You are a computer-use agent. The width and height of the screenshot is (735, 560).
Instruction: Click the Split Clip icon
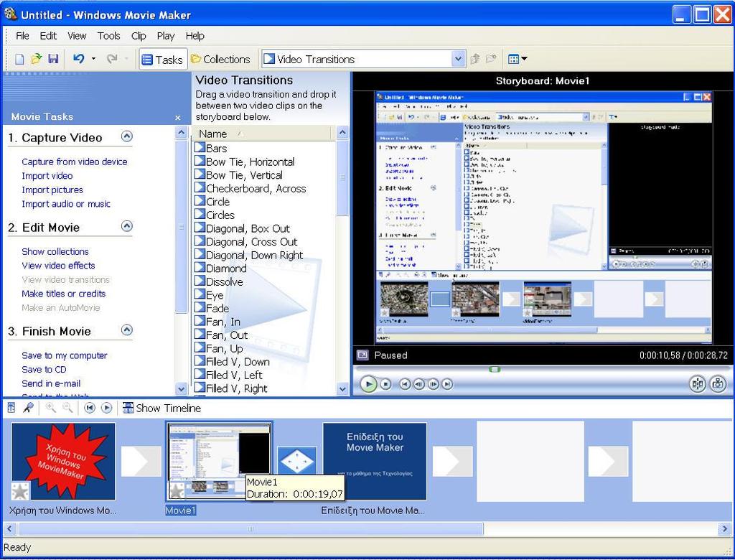click(x=698, y=384)
